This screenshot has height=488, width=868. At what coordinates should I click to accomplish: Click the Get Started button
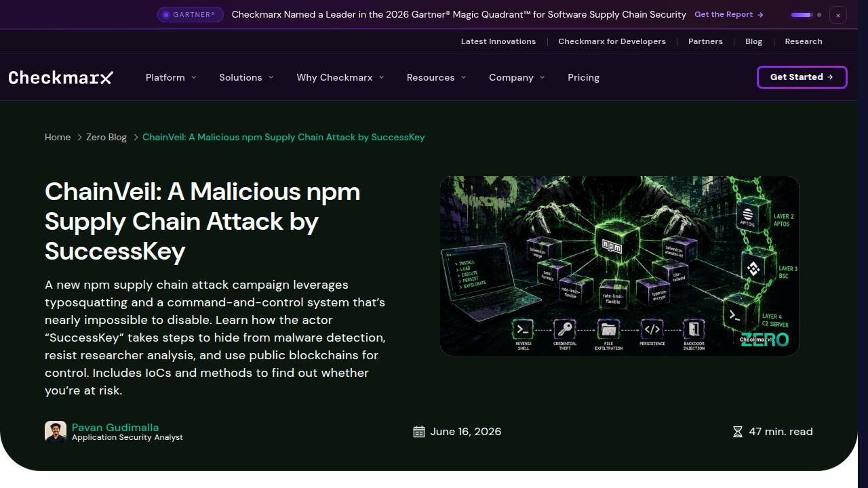[802, 77]
